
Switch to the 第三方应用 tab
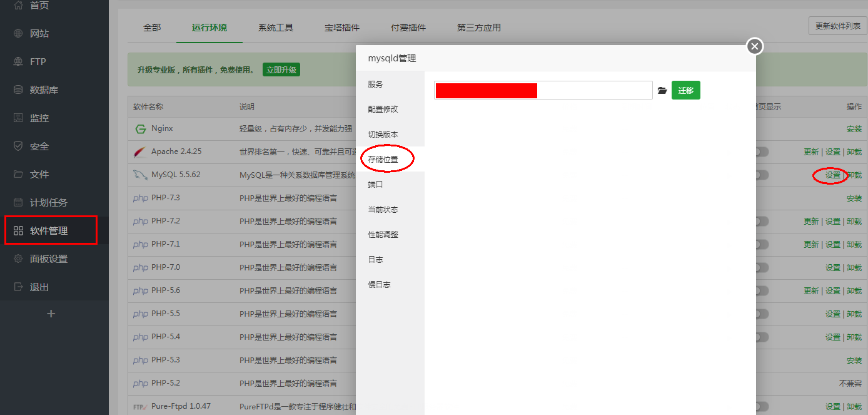point(479,28)
